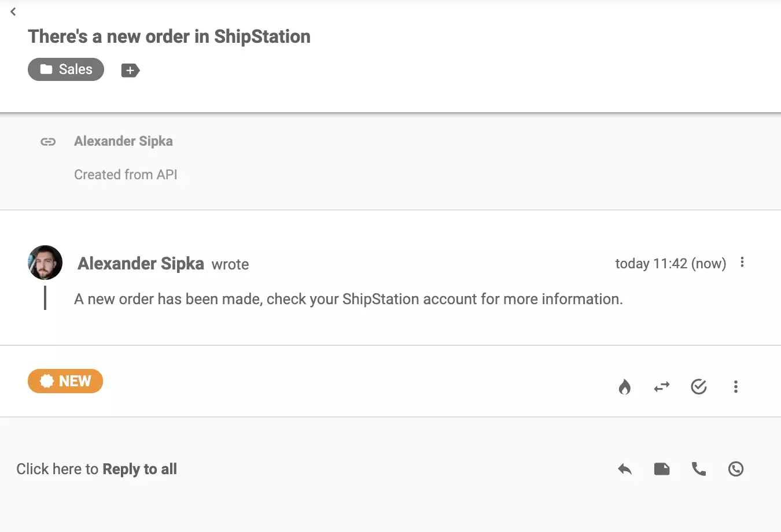781x532 pixels.
Task: Select the Sales folder label
Action: pos(65,69)
